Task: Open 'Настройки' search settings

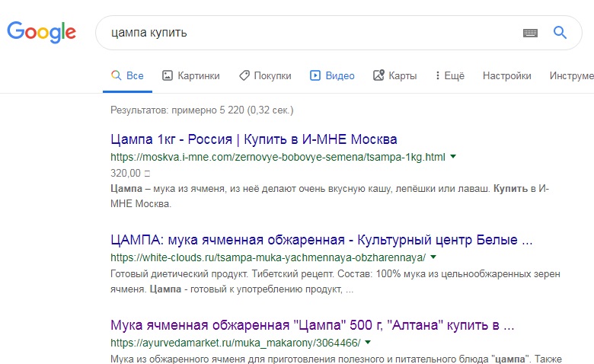Action: point(507,75)
